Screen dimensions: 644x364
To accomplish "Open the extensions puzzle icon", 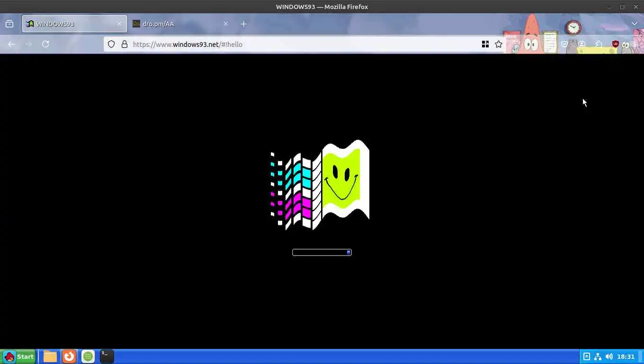I will (x=599, y=44).
